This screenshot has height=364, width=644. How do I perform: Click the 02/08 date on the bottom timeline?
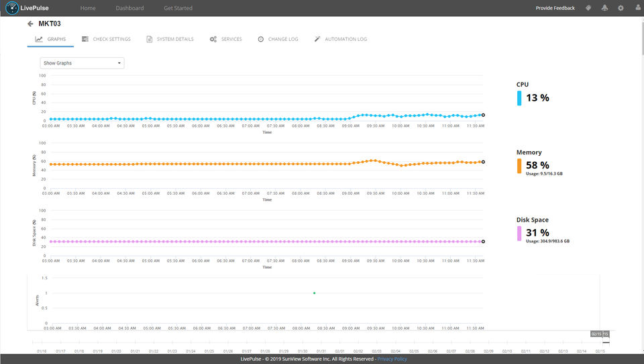click(x=470, y=351)
